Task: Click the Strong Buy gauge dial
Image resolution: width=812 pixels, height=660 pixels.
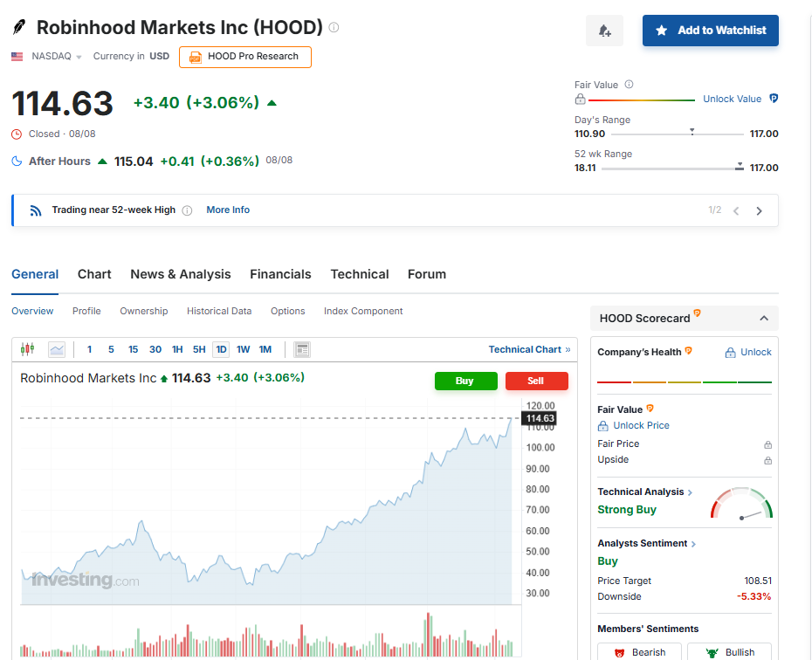Action: [741, 504]
